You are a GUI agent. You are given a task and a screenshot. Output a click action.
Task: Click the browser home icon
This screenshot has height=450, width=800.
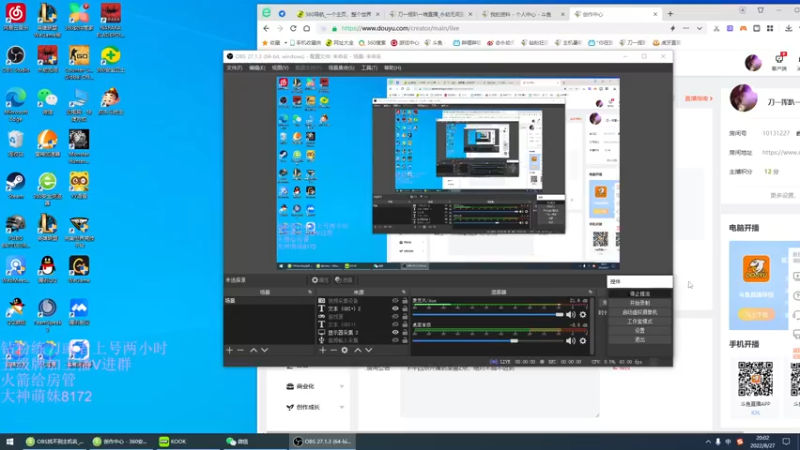pyautogui.click(x=307, y=29)
